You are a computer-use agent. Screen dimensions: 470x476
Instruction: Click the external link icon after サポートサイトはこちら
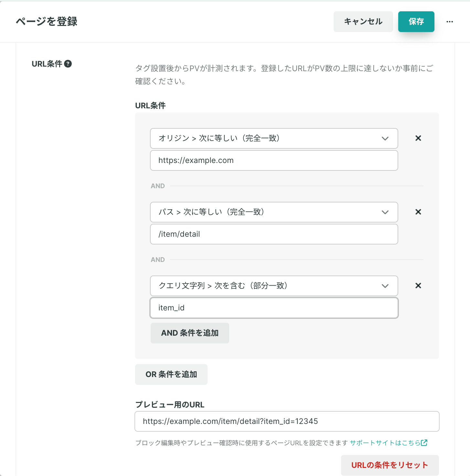click(x=424, y=443)
